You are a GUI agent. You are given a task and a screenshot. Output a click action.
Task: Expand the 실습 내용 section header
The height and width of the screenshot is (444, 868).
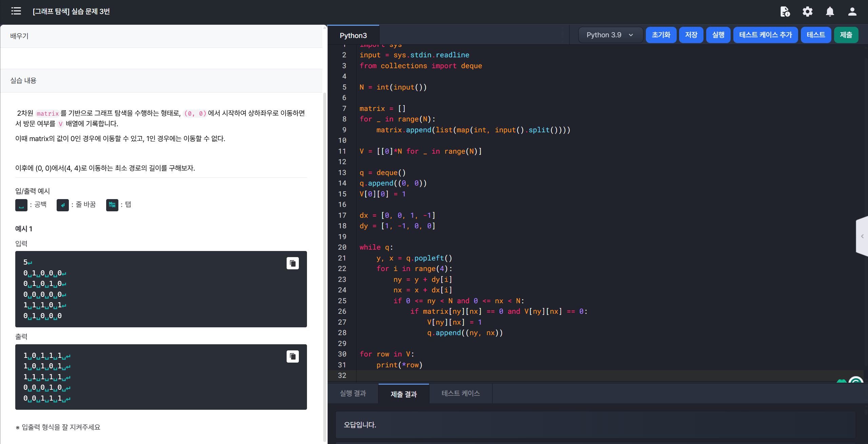161,81
